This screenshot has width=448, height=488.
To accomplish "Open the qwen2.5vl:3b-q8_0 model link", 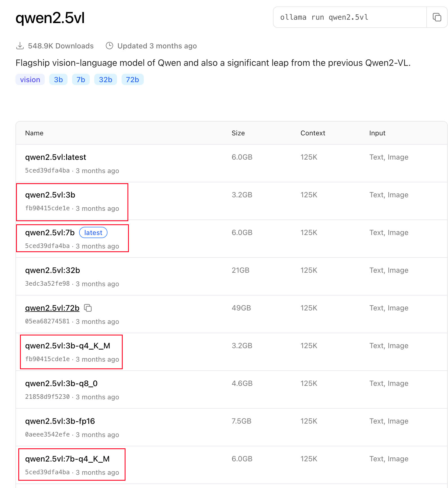I will click(61, 383).
